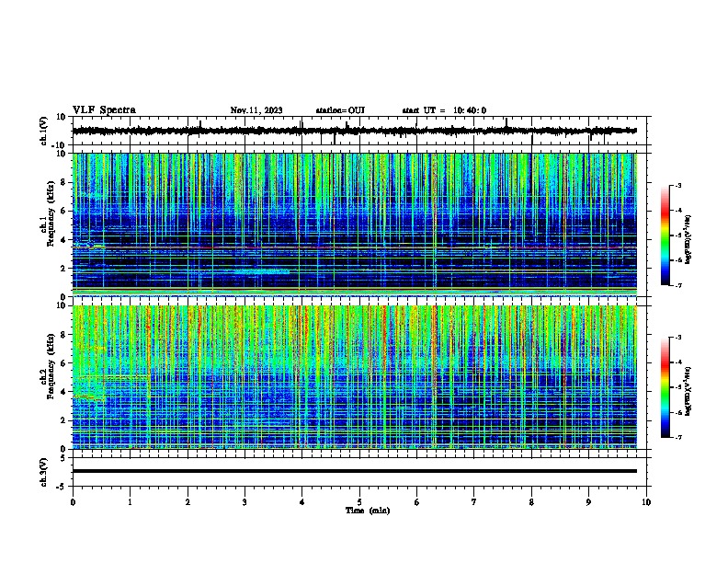Click the "-5" tick on ch.3(V) axis

[62, 487]
